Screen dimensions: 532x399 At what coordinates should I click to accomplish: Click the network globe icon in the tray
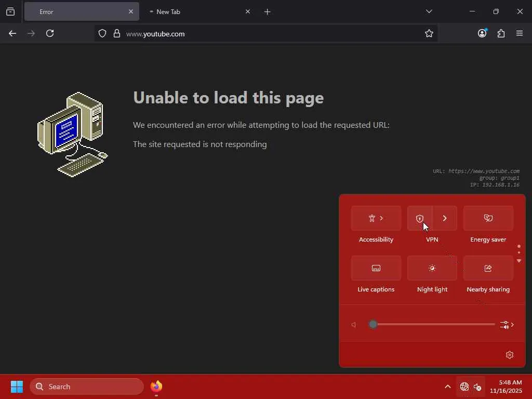(464, 387)
